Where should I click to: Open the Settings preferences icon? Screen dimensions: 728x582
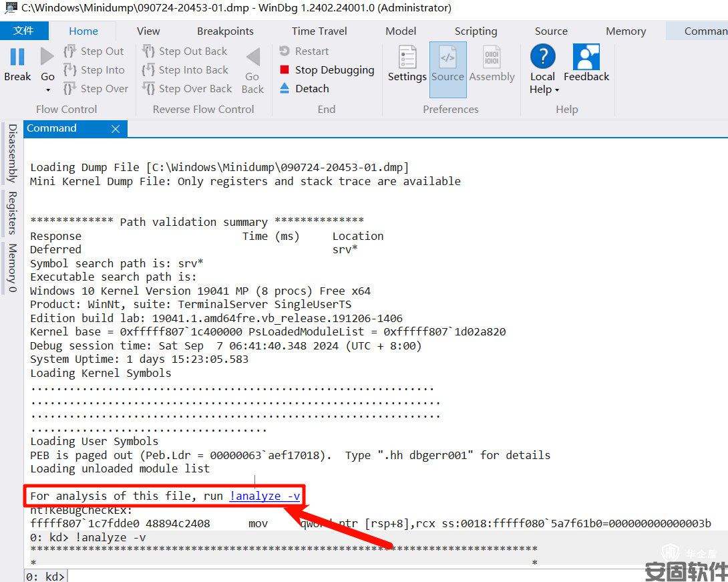point(407,57)
